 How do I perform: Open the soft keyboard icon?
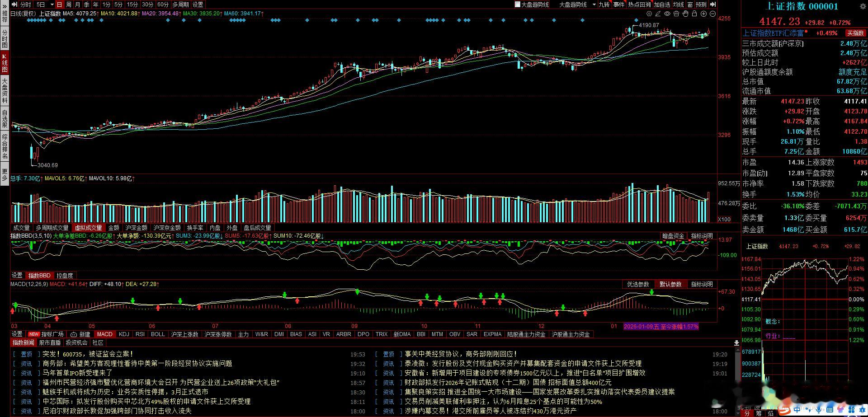pyautogui.click(x=830, y=410)
